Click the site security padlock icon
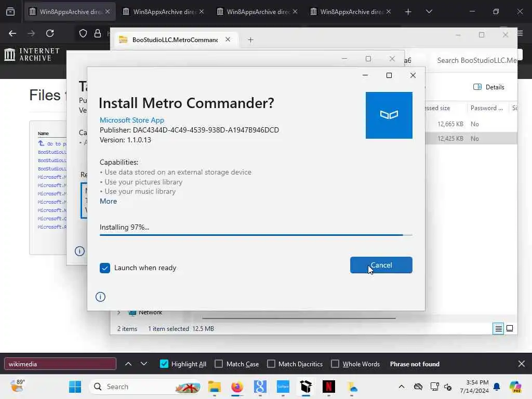 pyautogui.click(x=98, y=33)
